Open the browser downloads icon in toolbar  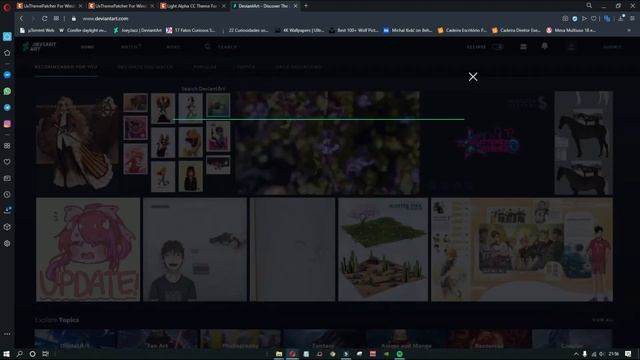[x=621, y=18]
